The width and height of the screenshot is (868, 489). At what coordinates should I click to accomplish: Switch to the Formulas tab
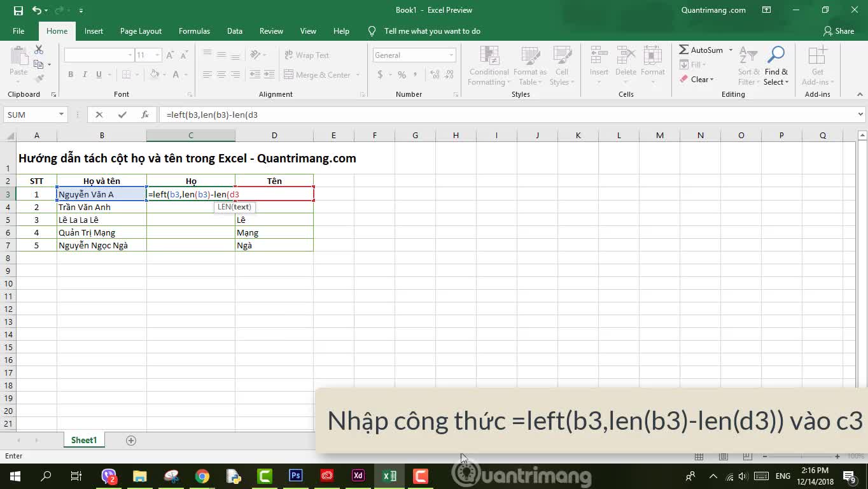pos(194,31)
